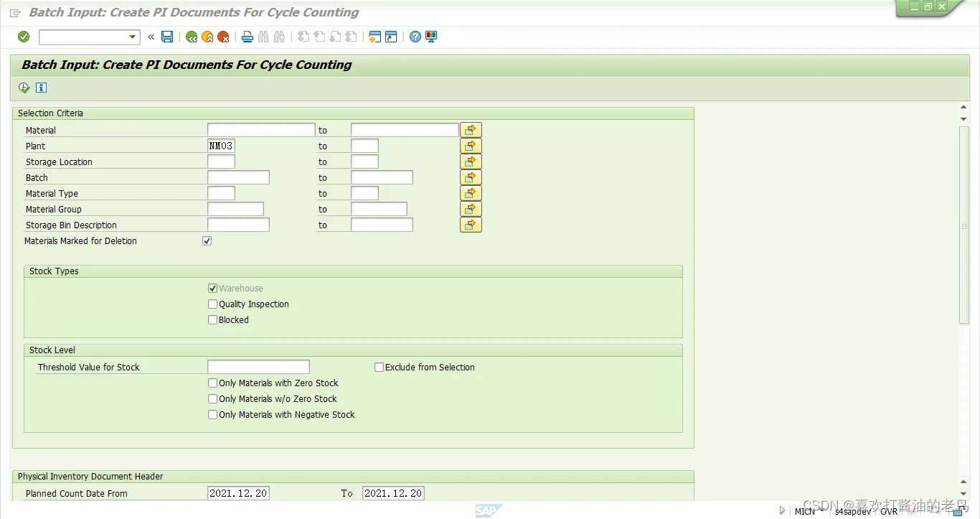Click the Find binoculars icon

tap(263, 37)
